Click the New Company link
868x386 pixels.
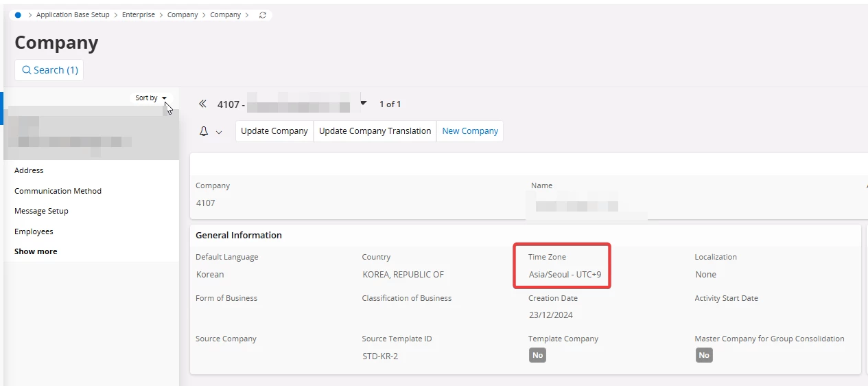[x=470, y=131]
